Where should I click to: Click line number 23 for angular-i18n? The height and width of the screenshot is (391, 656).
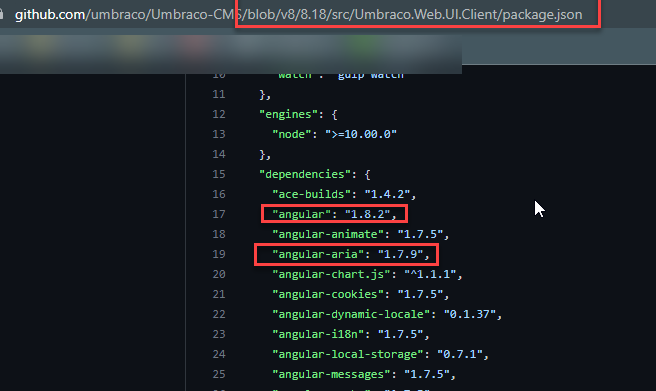click(219, 334)
